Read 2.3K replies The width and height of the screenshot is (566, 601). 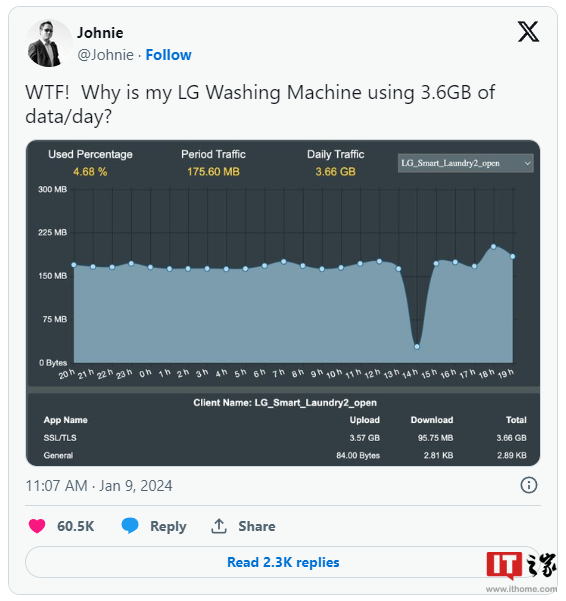click(x=283, y=562)
